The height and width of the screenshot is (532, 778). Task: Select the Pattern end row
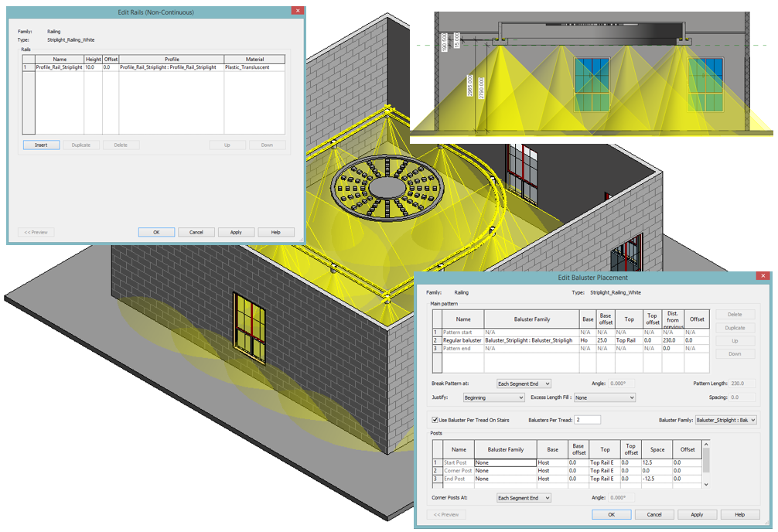571,349
